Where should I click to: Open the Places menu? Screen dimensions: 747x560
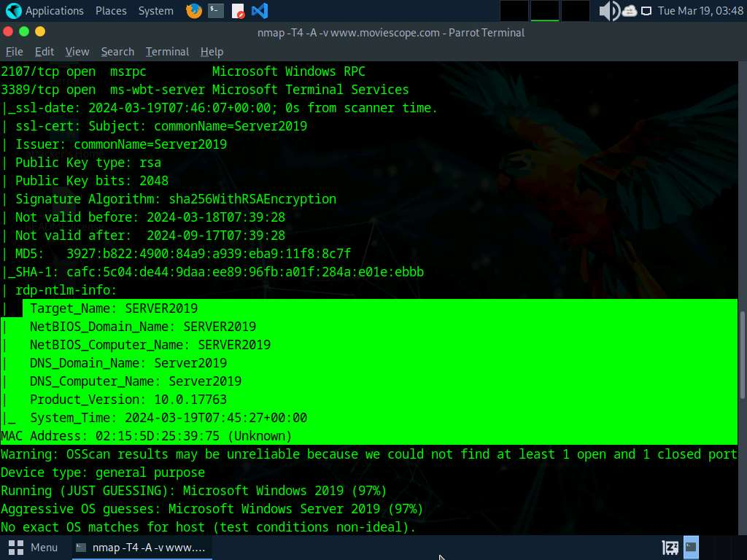pyautogui.click(x=111, y=11)
